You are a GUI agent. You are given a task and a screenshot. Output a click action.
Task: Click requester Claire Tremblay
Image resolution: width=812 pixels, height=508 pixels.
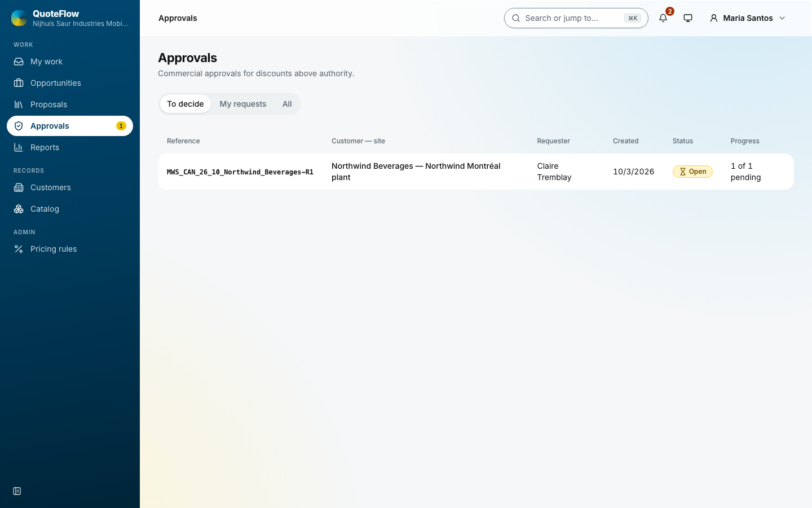click(x=554, y=172)
